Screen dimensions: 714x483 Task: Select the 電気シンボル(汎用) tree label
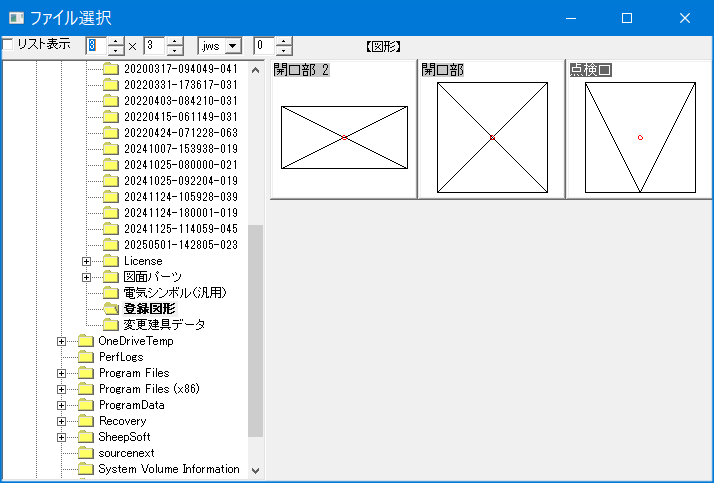pyautogui.click(x=175, y=293)
